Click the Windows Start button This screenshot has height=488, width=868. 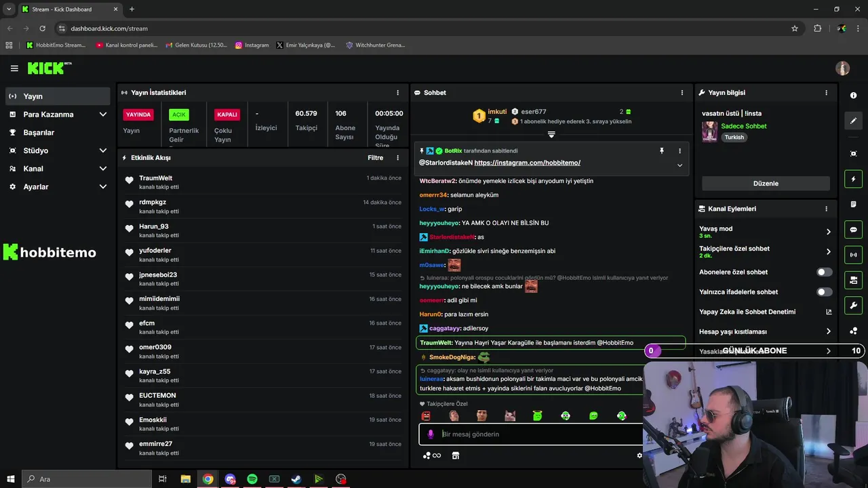(x=11, y=479)
